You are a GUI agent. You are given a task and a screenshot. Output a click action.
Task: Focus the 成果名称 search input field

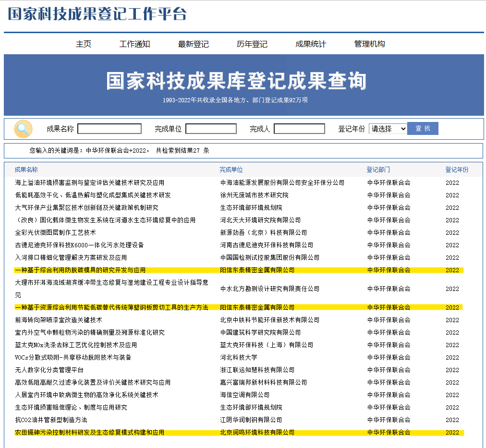click(109, 129)
